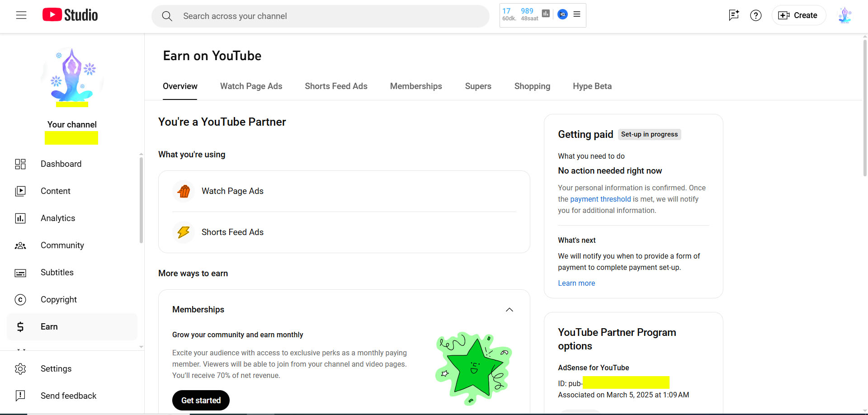Screen dimensions: 868x415
Task: Click the Watch Page Ads popcorn icon
Action: [x=184, y=191]
